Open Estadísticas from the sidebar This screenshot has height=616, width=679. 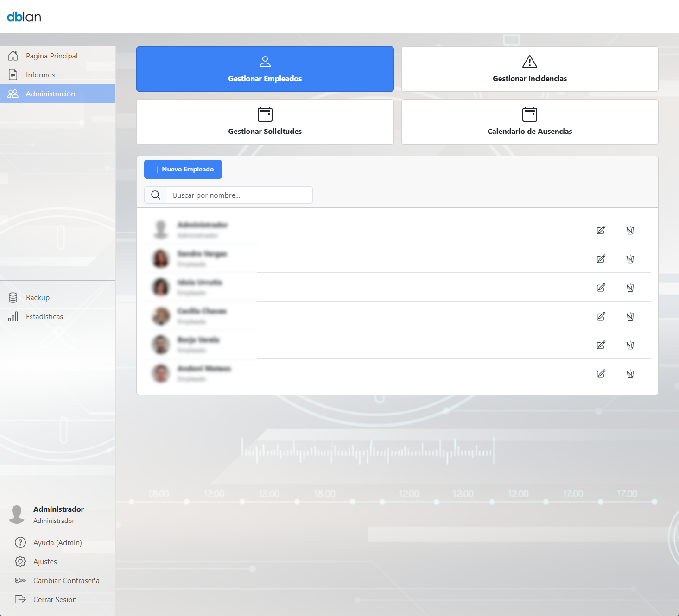click(x=44, y=316)
